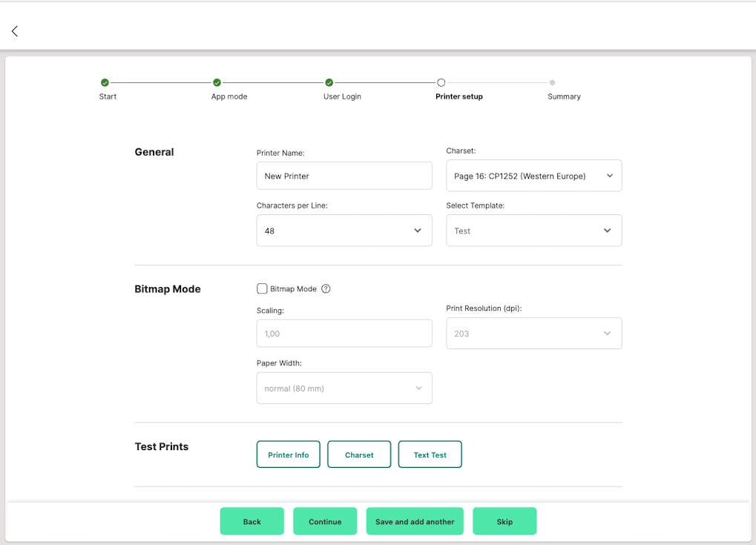Open the Print Resolution dpi dropdown
The image size is (756, 545).
[533, 334]
